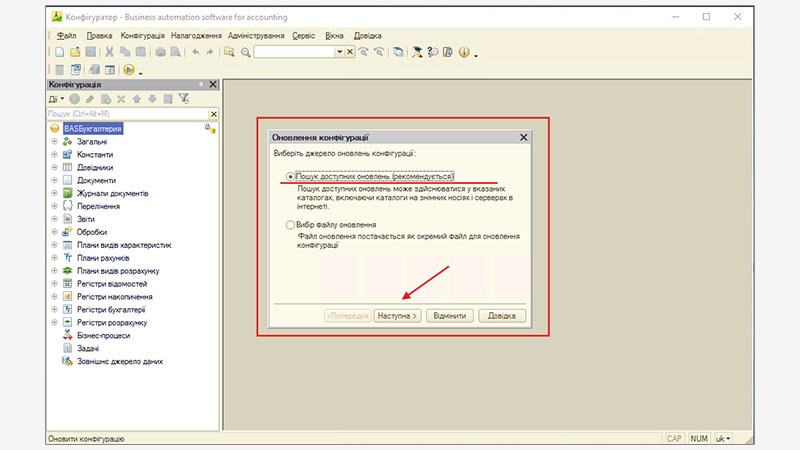Open the Конфігурація menu
The width and height of the screenshot is (800, 450).
[142, 35]
